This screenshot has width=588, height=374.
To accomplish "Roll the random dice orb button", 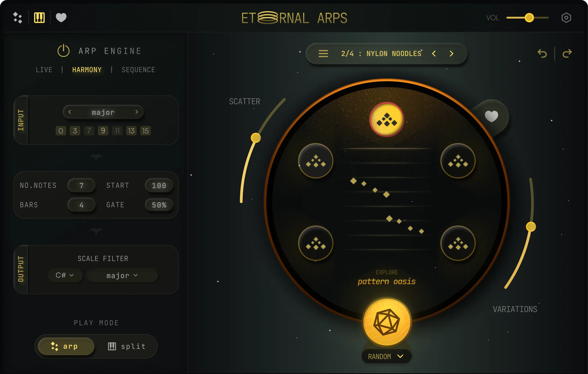I will click(387, 322).
